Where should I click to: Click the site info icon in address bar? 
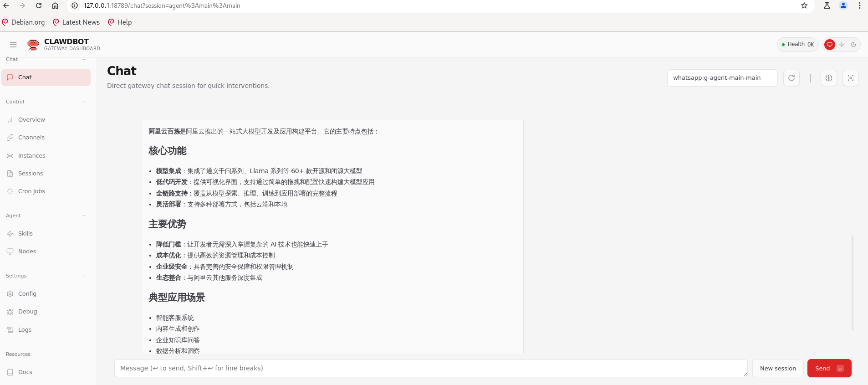click(x=75, y=5)
